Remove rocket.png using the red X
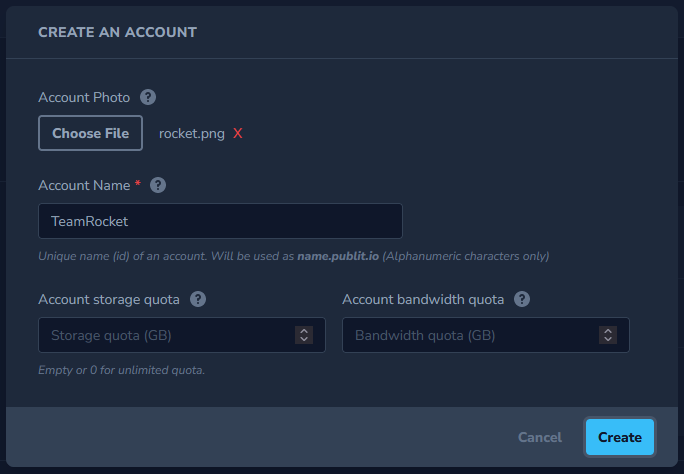684x474 pixels. (x=238, y=133)
